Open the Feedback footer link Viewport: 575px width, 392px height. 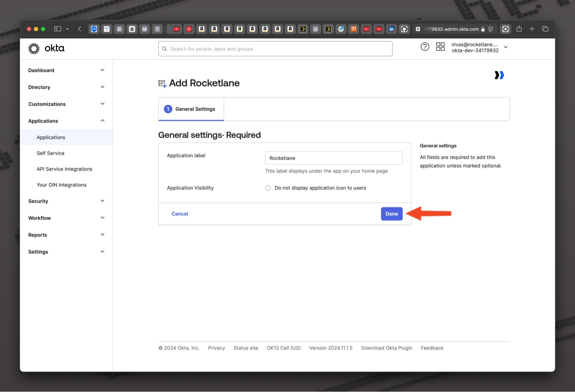tap(432, 348)
